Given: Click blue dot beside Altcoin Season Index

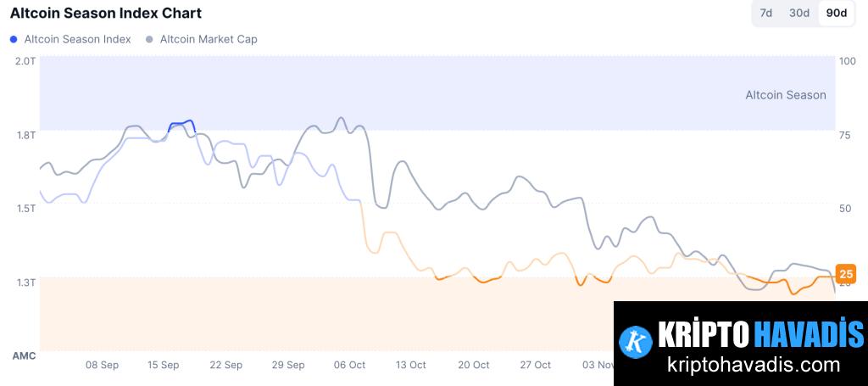Looking at the screenshot, I should click(14, 39).
